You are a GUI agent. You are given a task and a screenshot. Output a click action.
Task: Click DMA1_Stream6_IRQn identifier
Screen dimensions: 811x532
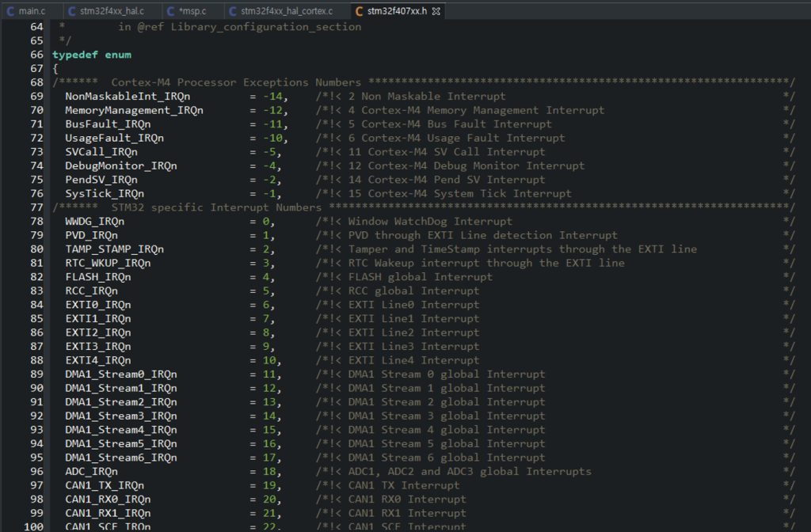pyautogui.click(x=121, y=458)
